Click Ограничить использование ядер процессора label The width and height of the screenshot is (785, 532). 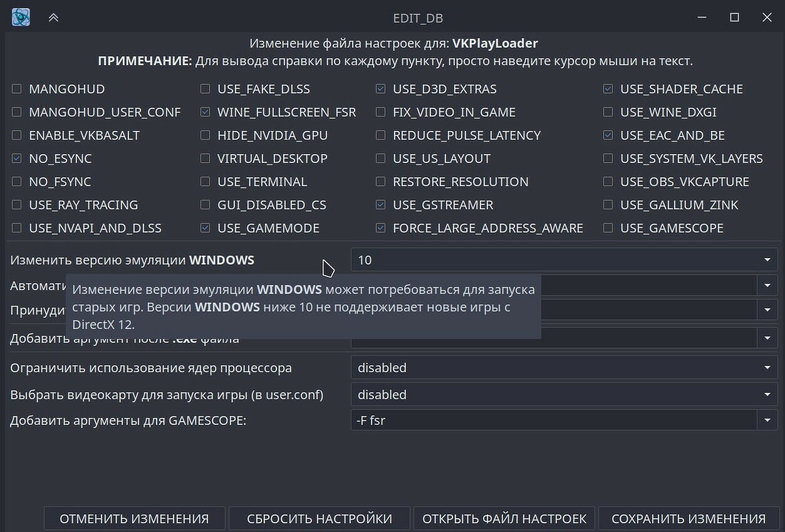click(x=151, y=368)
